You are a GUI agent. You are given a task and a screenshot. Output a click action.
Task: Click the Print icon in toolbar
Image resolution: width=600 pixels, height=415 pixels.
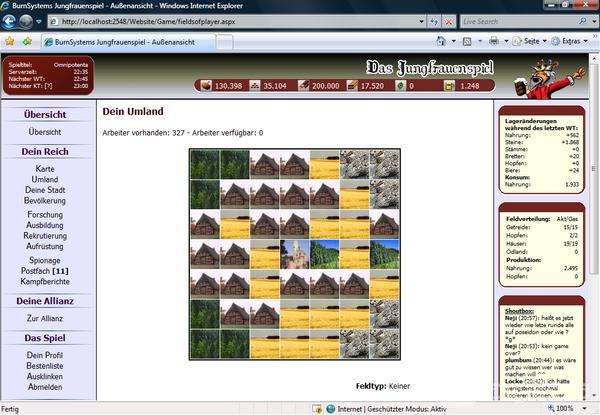tap(494, 41)
